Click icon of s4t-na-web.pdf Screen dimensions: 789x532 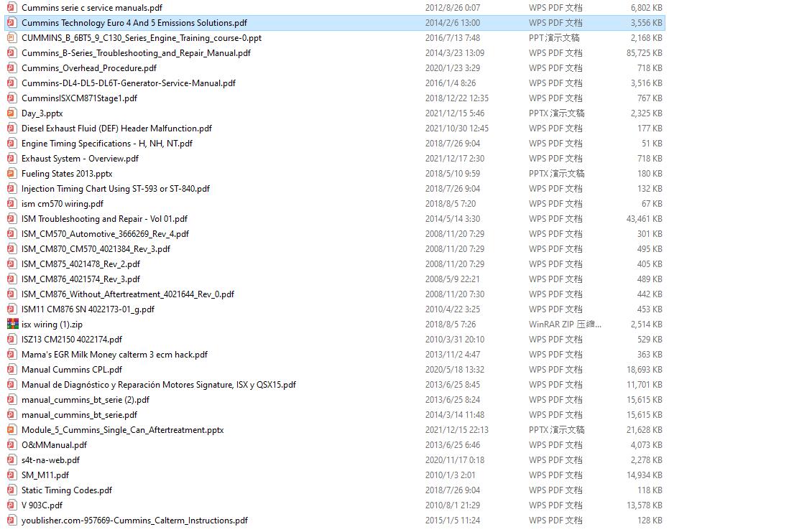pyautogui.click(x=11, y=460)
